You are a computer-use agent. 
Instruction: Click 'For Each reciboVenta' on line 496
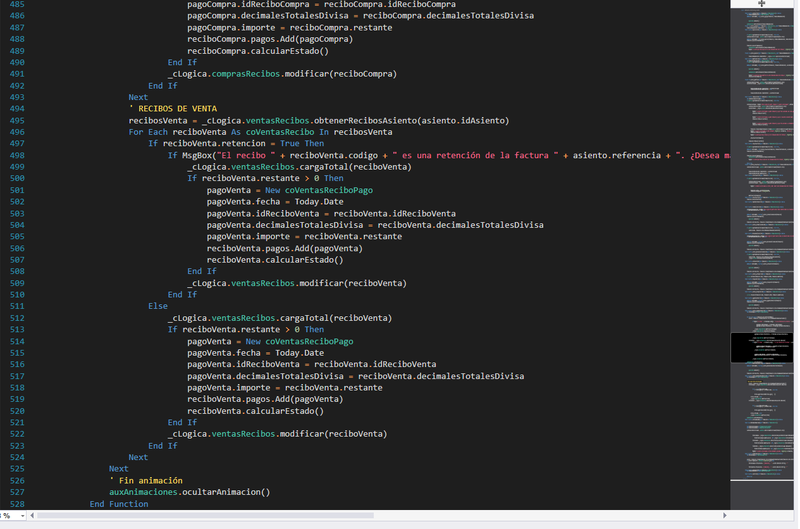pyautogui.click(x=177, y=132)
